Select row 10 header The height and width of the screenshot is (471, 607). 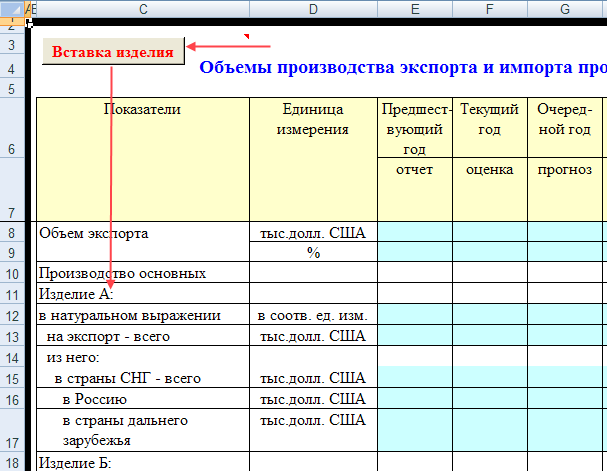(12, 273)
